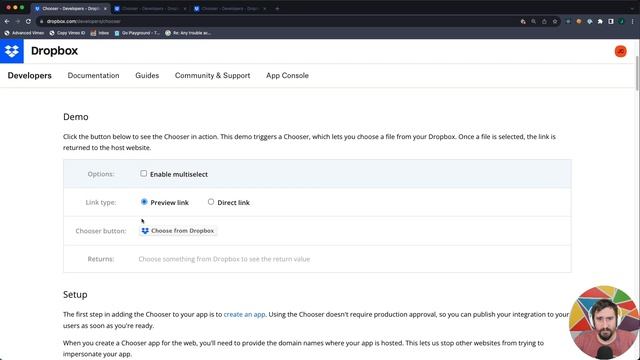This screenshot has height=360, width=640.
Task: Click the 'Setup' heading text
Action: [75, 294]
